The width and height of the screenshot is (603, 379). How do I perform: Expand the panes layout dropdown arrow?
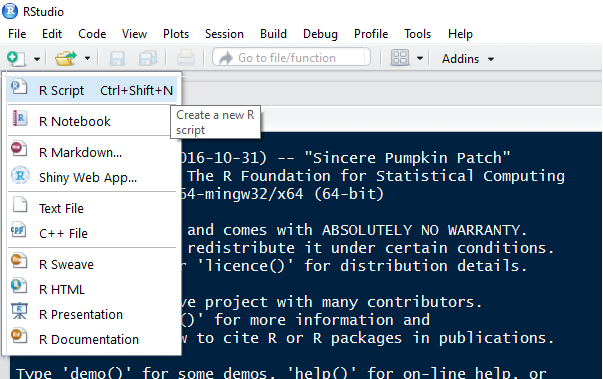[x=420, y=58]
